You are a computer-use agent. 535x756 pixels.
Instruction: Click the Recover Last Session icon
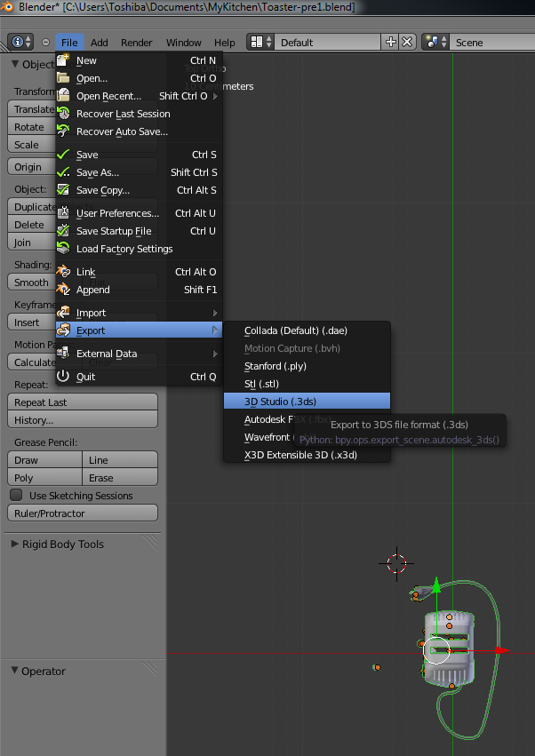[63, 114]
